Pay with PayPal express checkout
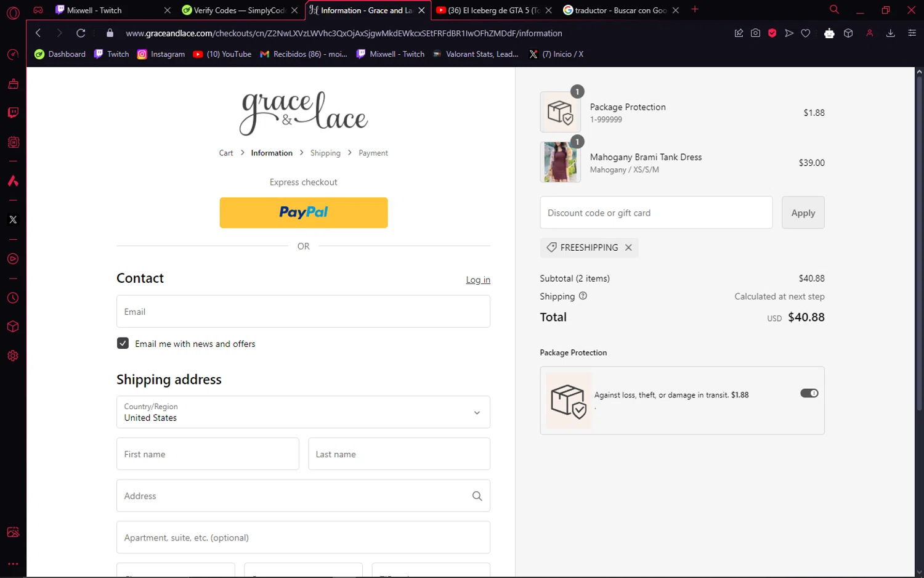This screenshot has height=578, width=924. coord(304,213)
